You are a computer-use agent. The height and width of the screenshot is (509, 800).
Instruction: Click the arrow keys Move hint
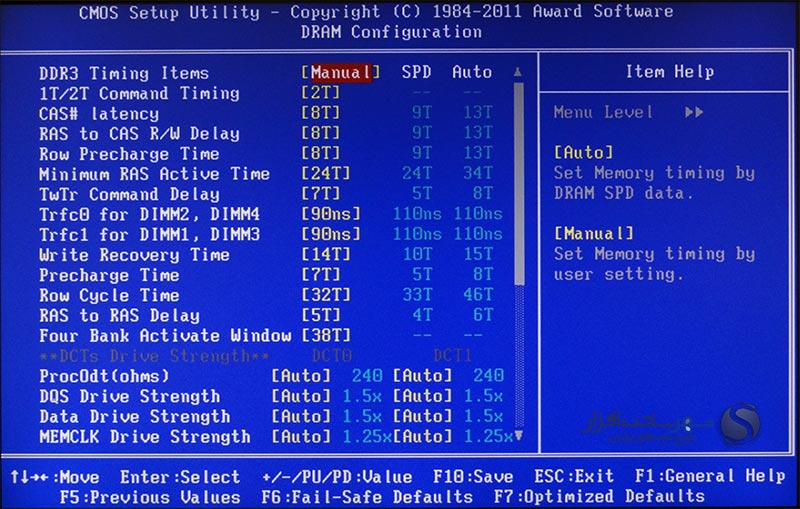click(x=55, y=477)
